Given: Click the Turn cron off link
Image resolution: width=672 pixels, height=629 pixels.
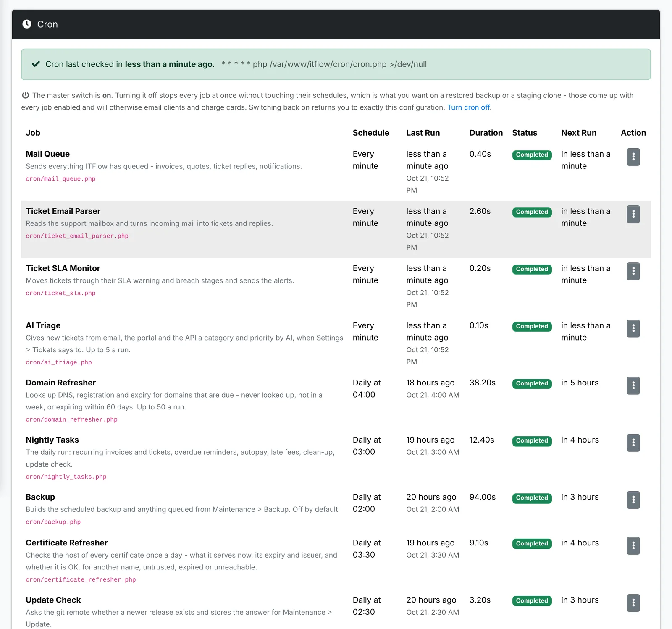Looking at the screenshot, I should point(468,107).
